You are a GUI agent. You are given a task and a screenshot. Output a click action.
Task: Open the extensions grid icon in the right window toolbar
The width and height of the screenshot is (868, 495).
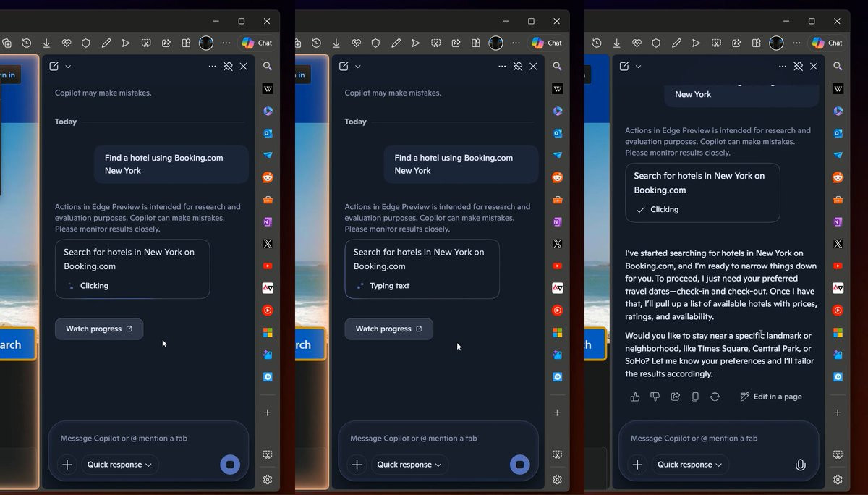coord(756,43)
